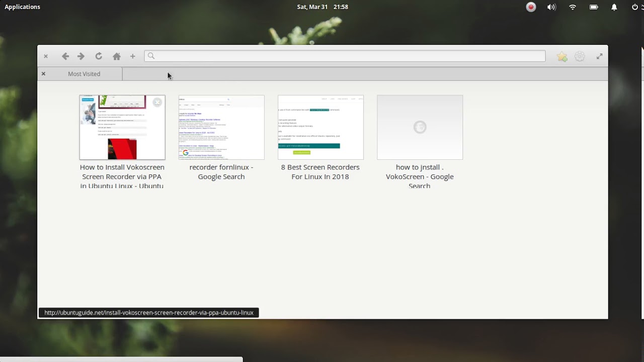The height and width of the screenshot is (362, 644).
Task: Open the 8 Best Screen Recorders thumbnail
Action: (x=320, y=127)
